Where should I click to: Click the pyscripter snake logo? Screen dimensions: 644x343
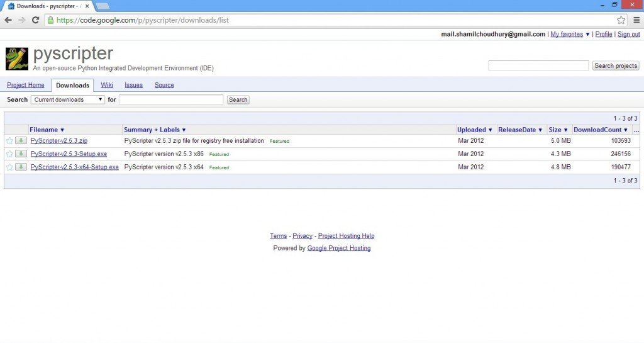pyautogui.click(x=17, y=59)
